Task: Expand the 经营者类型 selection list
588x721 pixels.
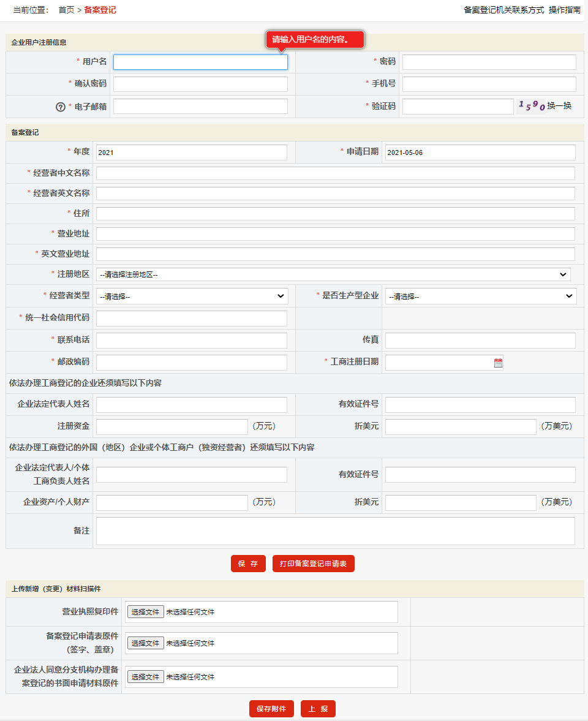Action: [x=192, y=296]
